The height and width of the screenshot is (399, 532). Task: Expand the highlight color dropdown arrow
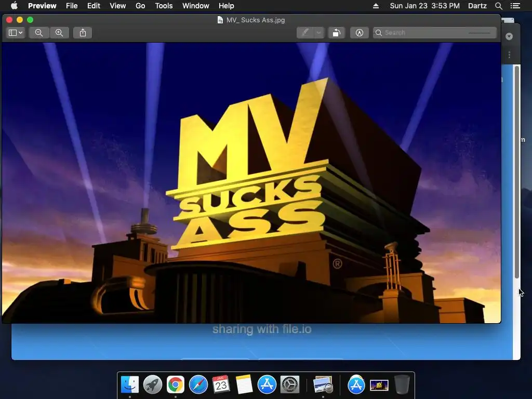tap(319, 33)
